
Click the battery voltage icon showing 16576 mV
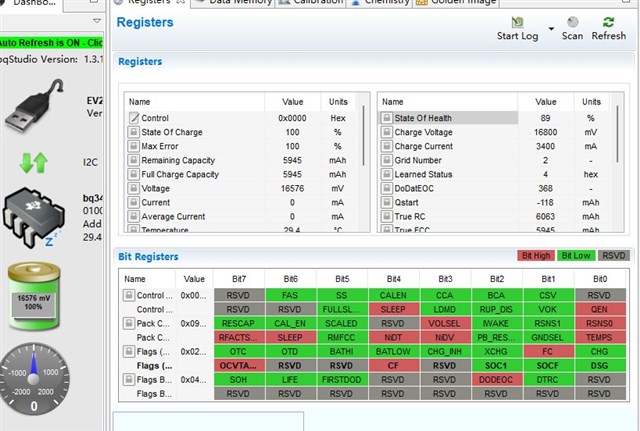(34, 297)
